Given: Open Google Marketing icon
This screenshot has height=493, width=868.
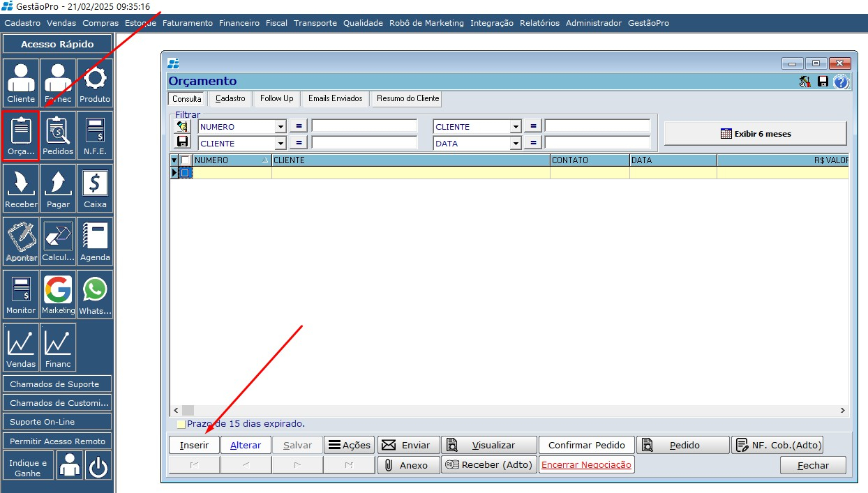Looking at the screenshot, I should (58, 294).
